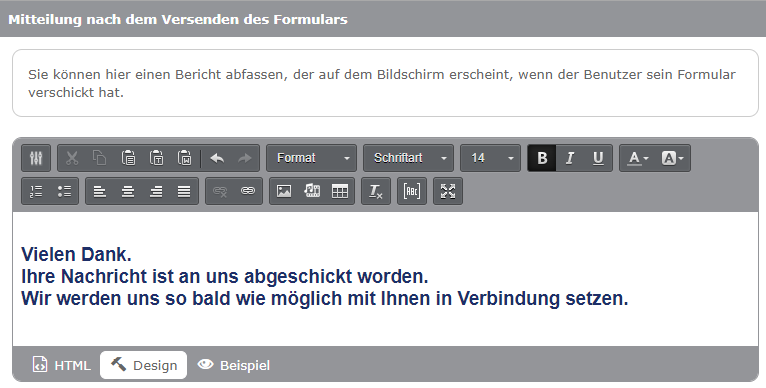Cut selected text with scissors icon
Image resolution: width=766 pixels, height=388 pixels.
pyautogui.click(x=72, y=158)
